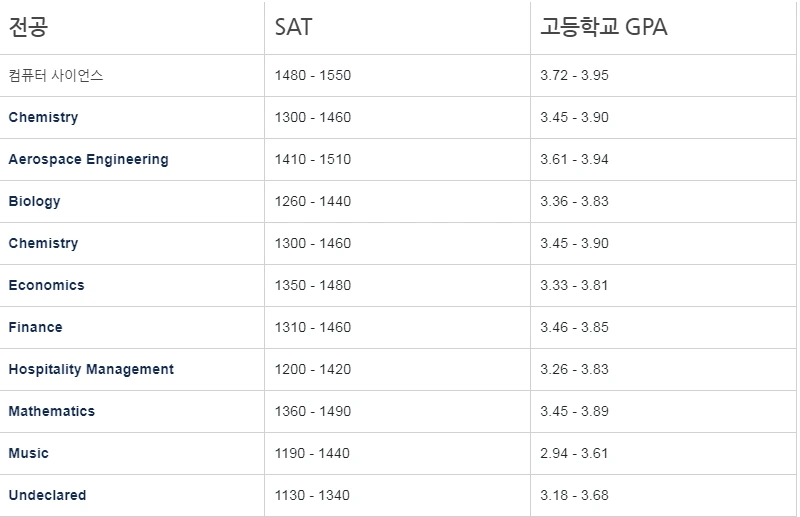
Task: Select the 1130 - 1340 SAT cell
Action: pos(312,495)
